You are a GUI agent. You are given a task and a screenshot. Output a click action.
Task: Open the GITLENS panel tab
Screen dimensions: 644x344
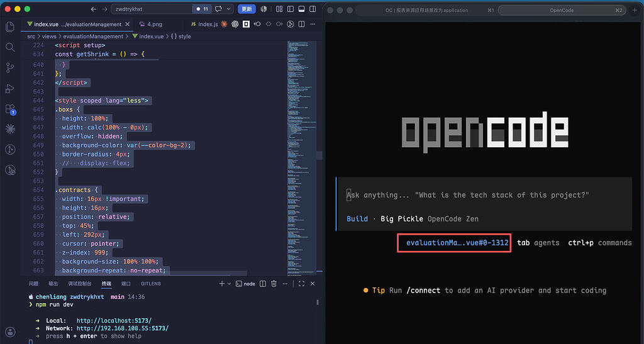point(151,284)
